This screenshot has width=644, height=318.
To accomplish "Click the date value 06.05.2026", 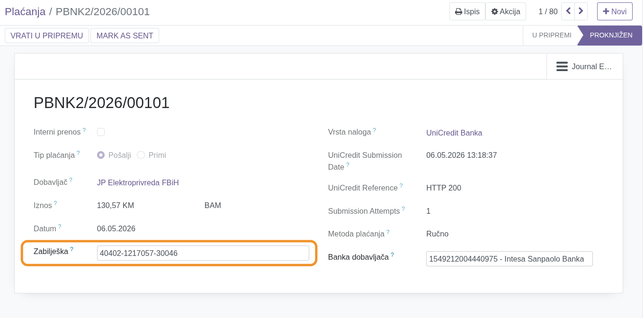I will (x=116, y=228).
